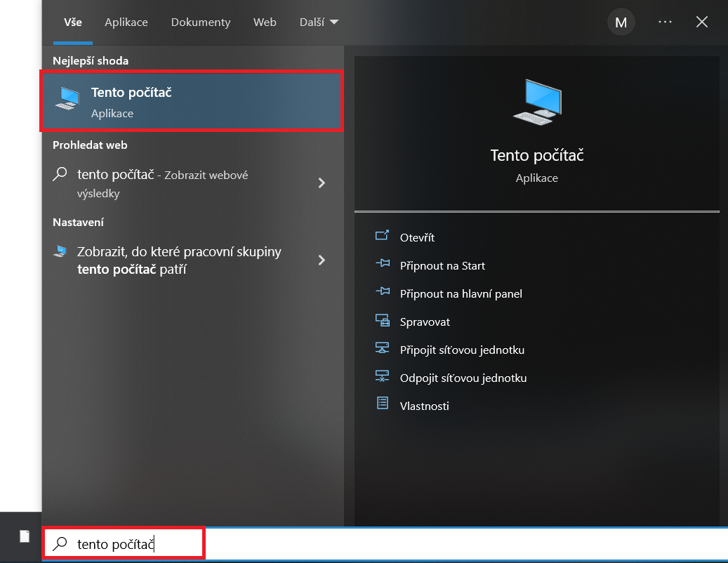Screen dimensions: 728x563
Task: Click the Připojit síťovou jednotku icon
Action: (382, 347)
